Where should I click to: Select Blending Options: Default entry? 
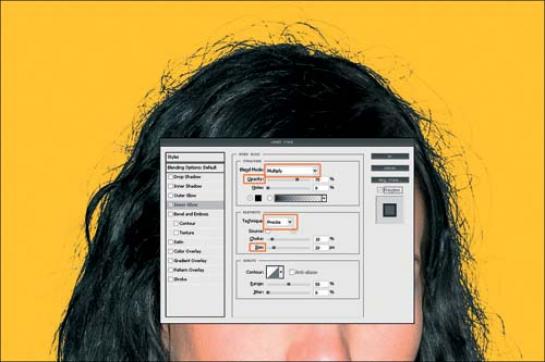click(x=195, y=168)
